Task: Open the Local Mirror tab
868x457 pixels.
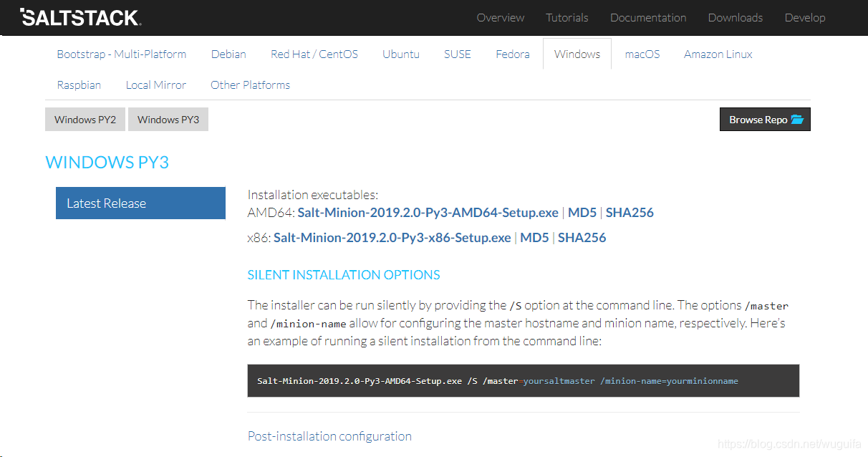Action: 156,85
